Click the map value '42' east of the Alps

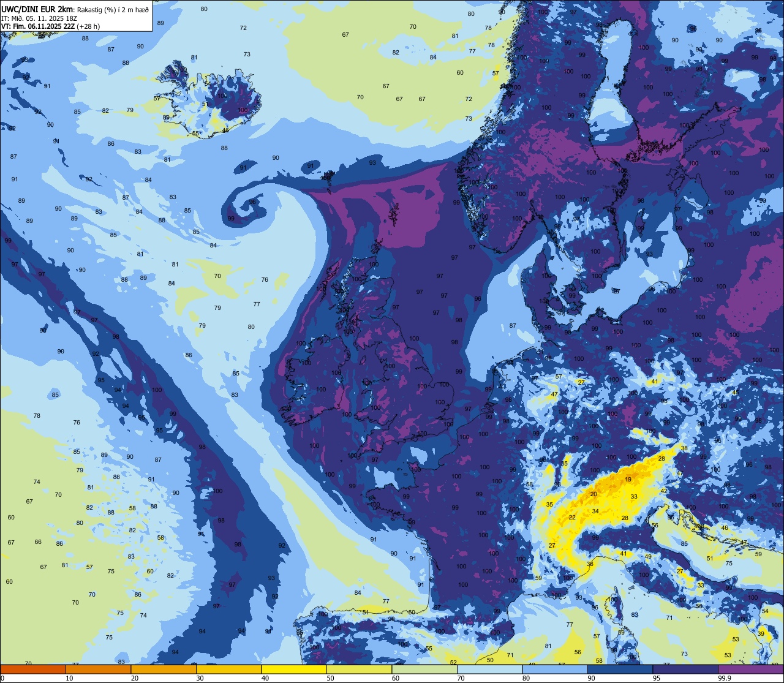664,491
